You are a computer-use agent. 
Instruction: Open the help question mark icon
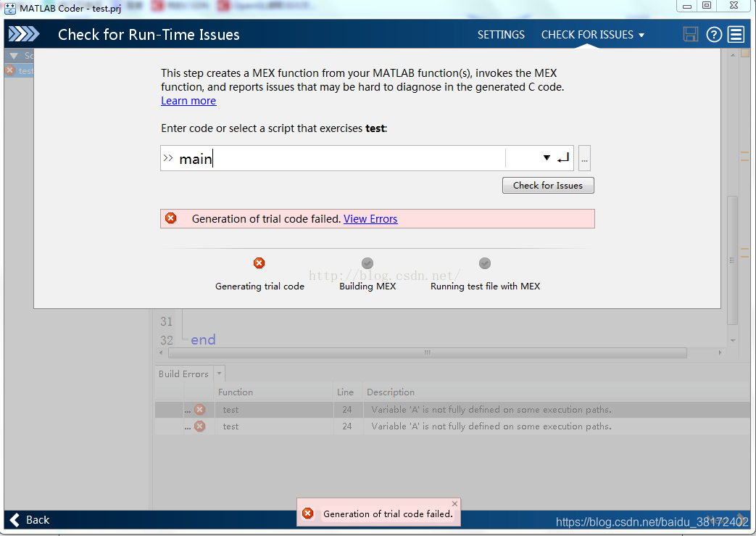click(x=714, y=34)
